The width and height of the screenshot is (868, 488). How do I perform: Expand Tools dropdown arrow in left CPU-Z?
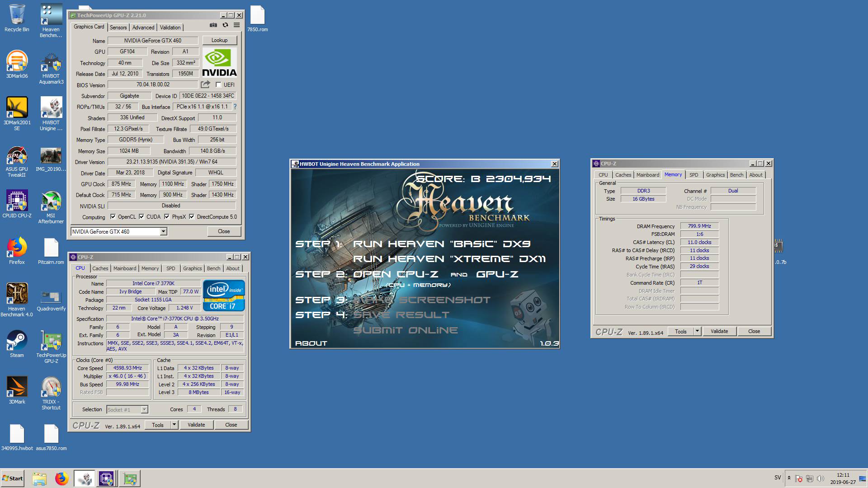(x=174, y=425)
